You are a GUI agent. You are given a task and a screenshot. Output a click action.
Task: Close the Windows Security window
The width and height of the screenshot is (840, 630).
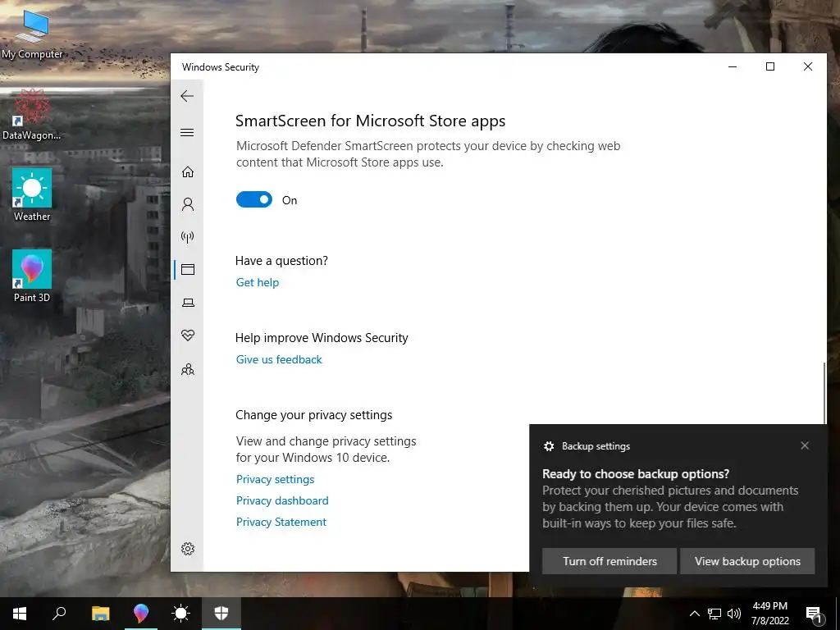pos(808,66)
